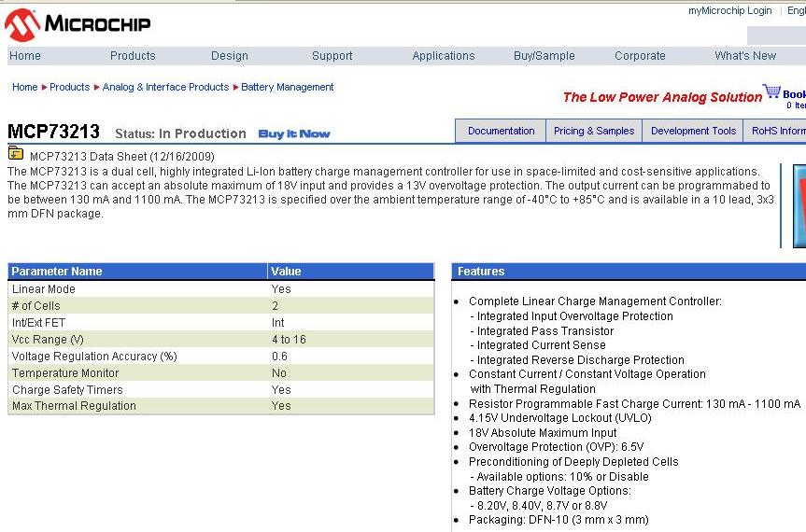Switch to the Documentation tab
806x532 pixels.
501,131
